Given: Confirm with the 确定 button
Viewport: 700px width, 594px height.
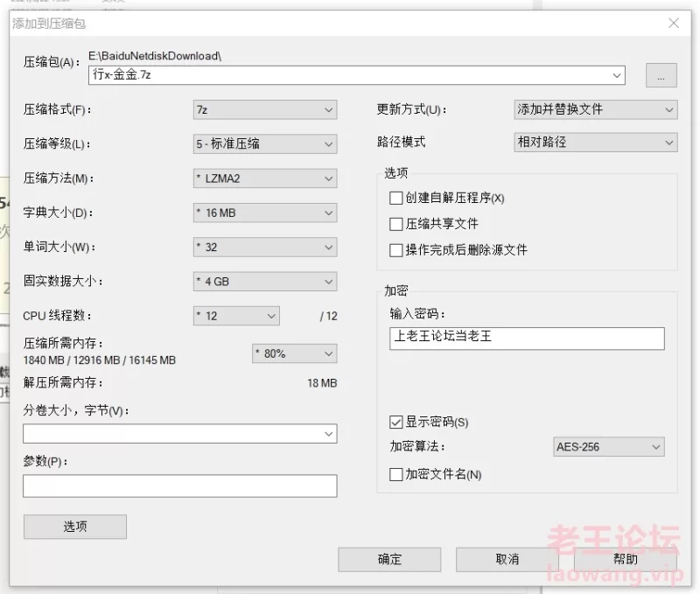Looking at the screenshot, I should coord(389,560).
